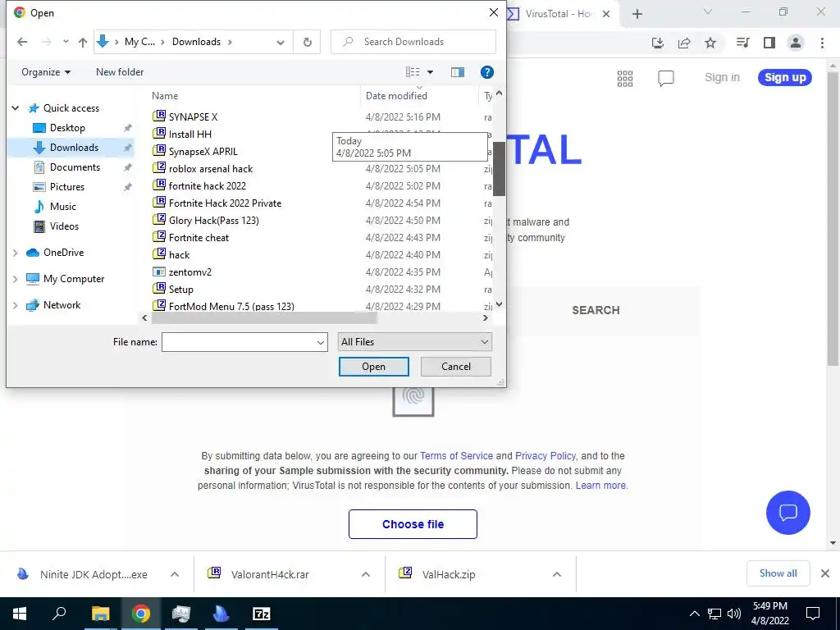The image size is (840, 630).
Task: Open the Organize dropdown menu
Action: [x=46, y=72]
